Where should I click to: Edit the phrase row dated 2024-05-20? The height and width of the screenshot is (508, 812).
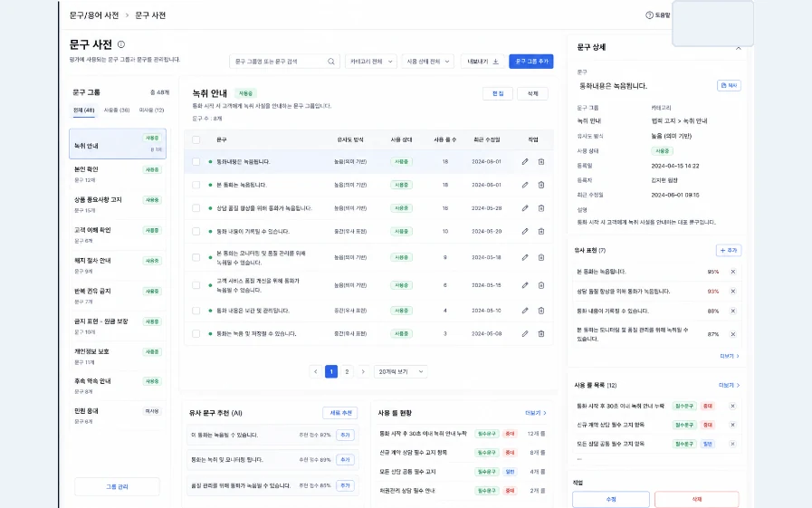point(525,232)
